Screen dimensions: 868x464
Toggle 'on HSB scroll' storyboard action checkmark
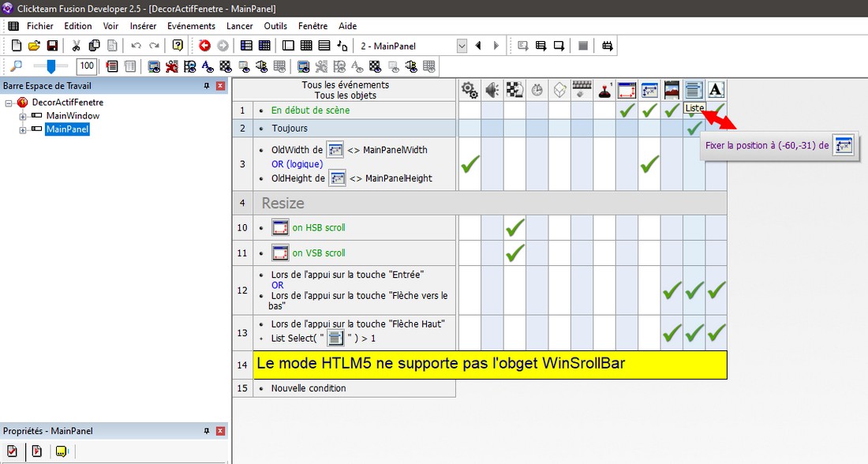514,227
